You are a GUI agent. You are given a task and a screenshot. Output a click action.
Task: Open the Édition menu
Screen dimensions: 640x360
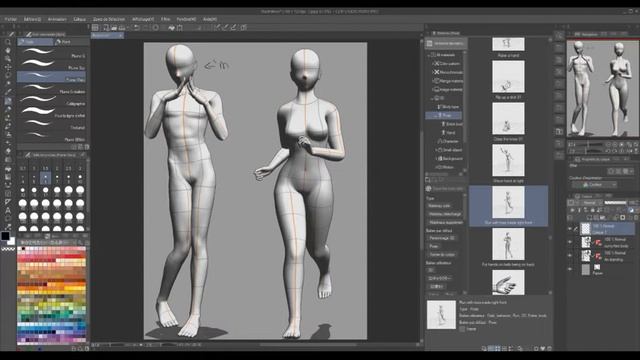pyautogui.click(x=32, y=19)
